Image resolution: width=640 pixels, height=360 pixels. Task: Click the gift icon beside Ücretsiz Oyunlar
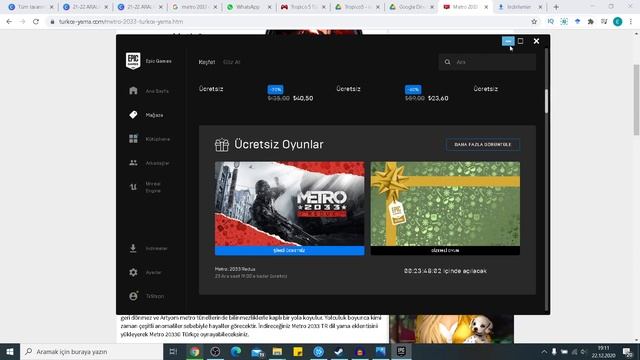tap(222, 144)
